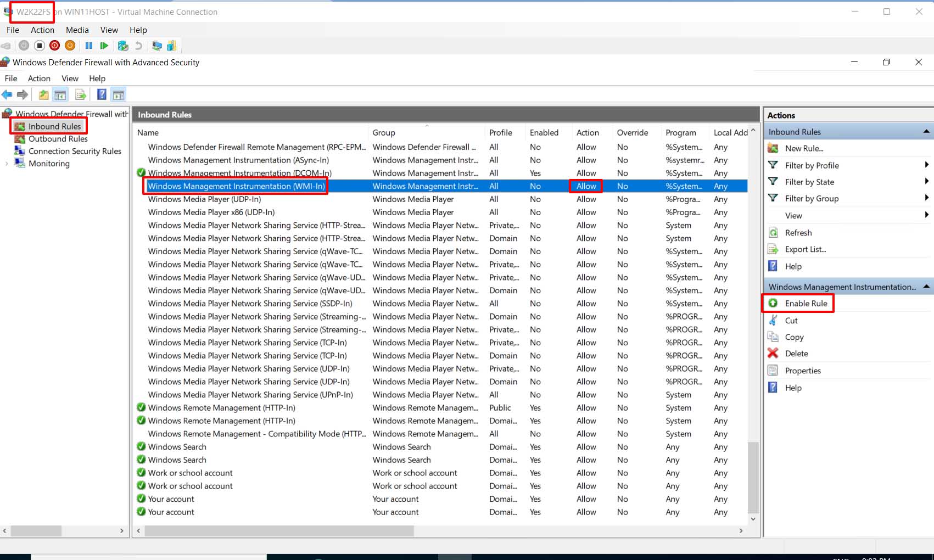Open Properties for the selected rule
934x560 pixels.
pos(803,371)
